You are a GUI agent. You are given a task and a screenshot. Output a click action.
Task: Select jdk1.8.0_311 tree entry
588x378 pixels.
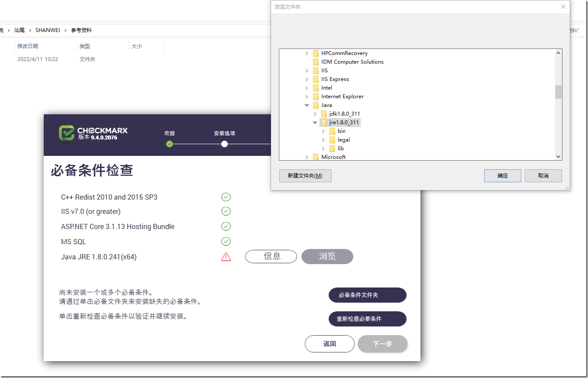[x=345, y=114]
